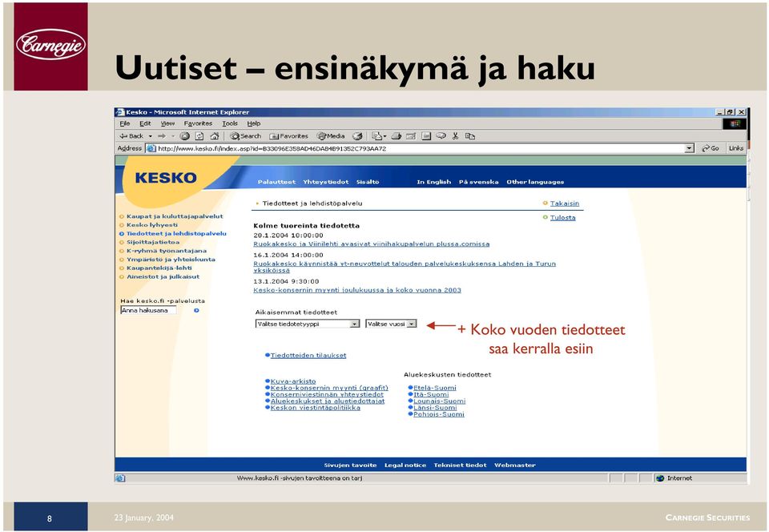This screenshot has width=769, height=532.
Task: Open Itä-Suomi regional releases
Action: tap(431, 394)
